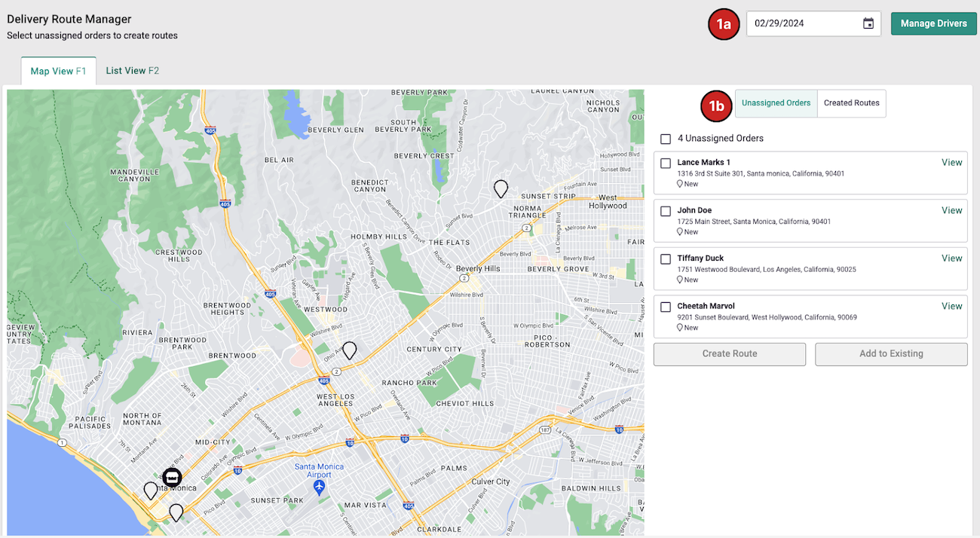
Task: Click the John Doe name
Action: tap(694, 211)
